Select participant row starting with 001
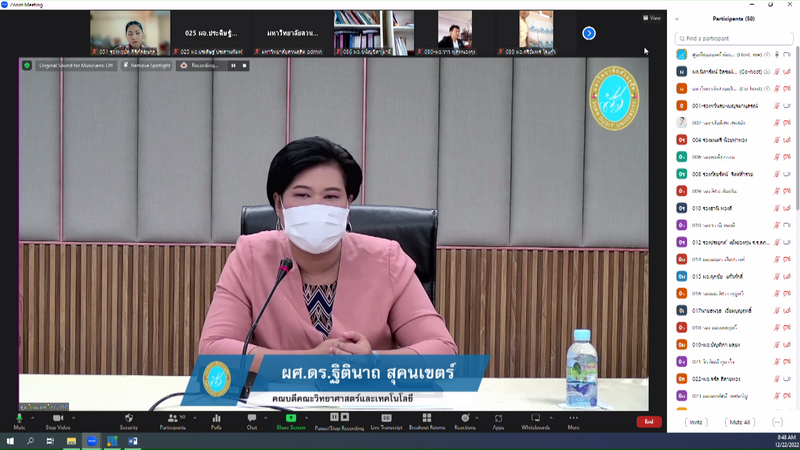The image size is (800, 450). [734, 106]
